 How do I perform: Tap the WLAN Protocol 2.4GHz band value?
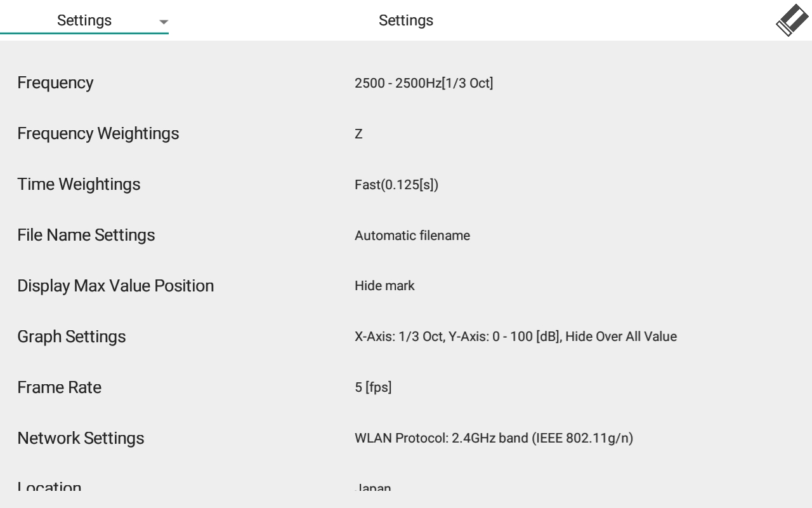click(494, 438)
